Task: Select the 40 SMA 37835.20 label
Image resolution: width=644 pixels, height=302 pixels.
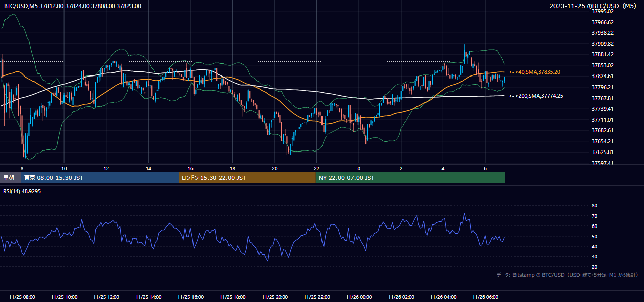Action: [x=535, y=72]
